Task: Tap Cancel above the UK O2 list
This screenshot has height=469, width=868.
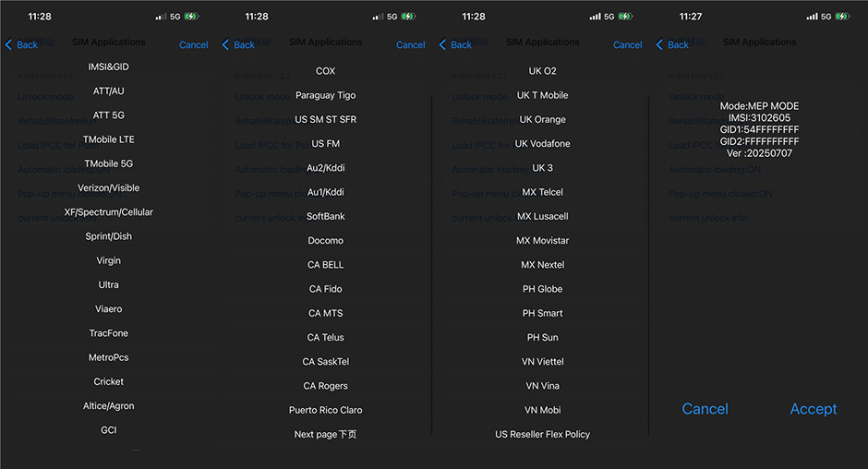Action: [x=628, y=45]
